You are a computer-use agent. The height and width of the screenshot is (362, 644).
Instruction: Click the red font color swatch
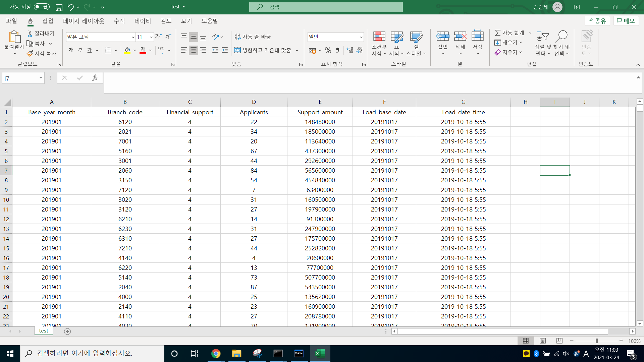[143, 50]
